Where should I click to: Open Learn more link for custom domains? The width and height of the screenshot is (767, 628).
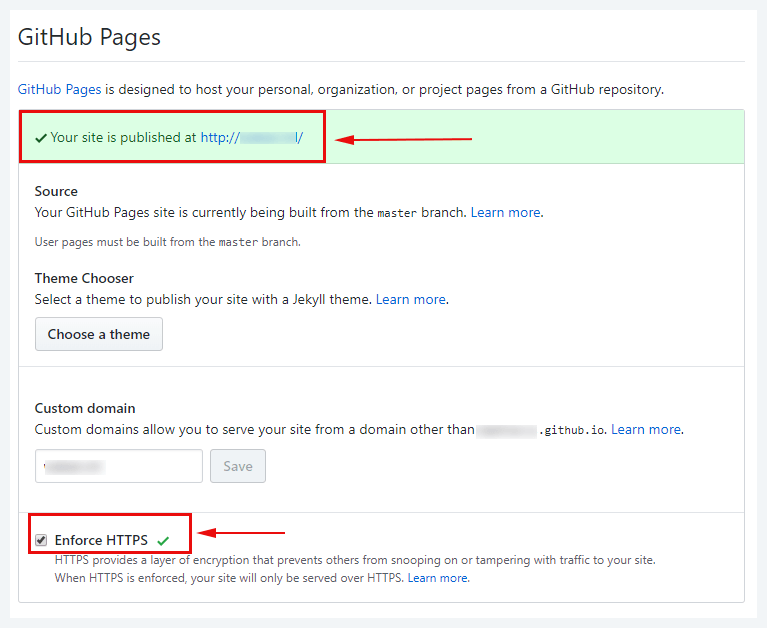click(646, 429)
